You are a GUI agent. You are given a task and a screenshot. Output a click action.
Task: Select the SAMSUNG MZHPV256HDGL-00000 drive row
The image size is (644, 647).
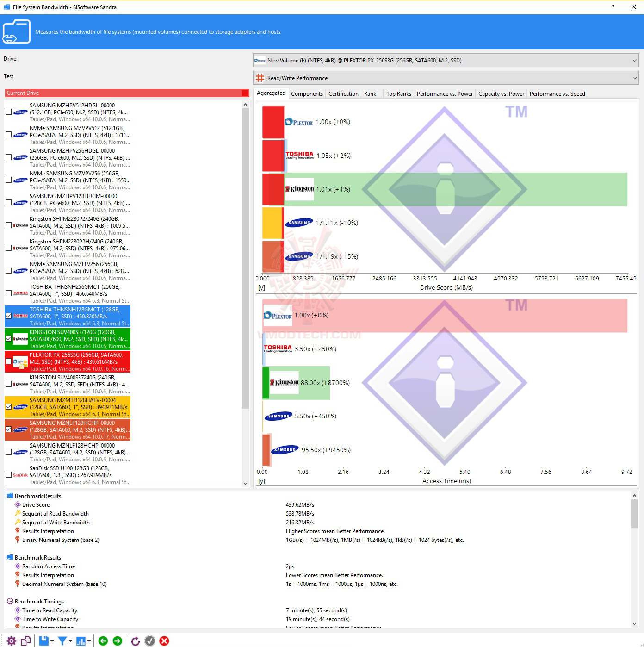[x=68, y=158]
